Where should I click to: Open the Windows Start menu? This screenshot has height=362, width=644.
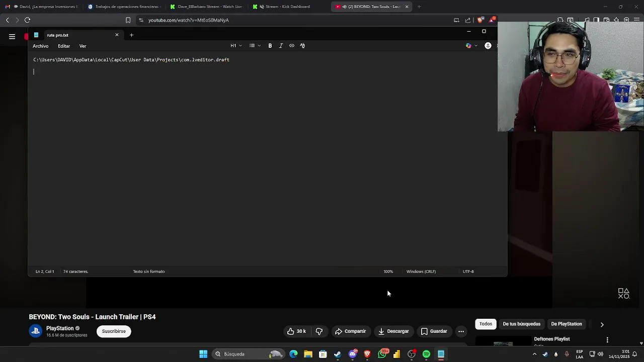click(203, 354)
